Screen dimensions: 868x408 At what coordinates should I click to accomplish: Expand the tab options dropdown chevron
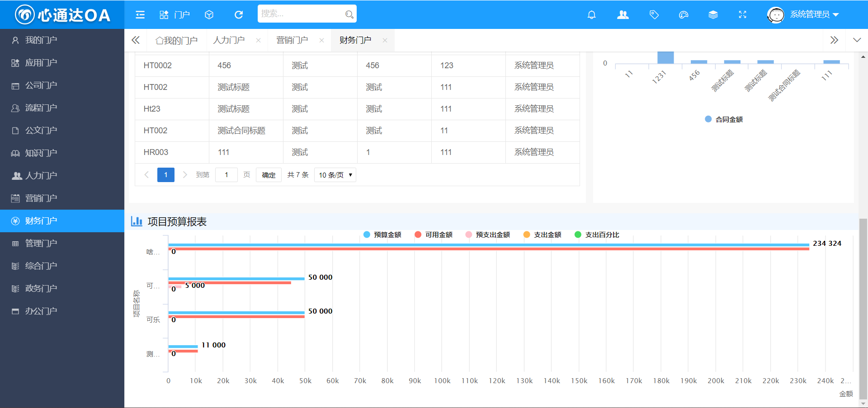point(857,40)
